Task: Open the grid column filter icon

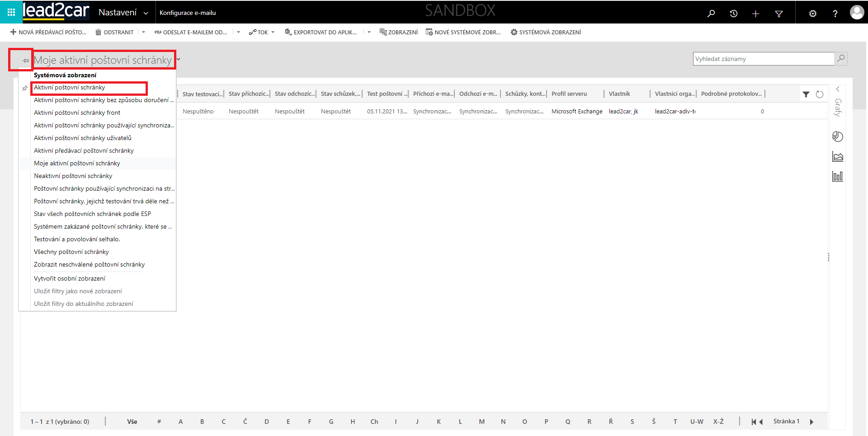Action: coord(806,94)
